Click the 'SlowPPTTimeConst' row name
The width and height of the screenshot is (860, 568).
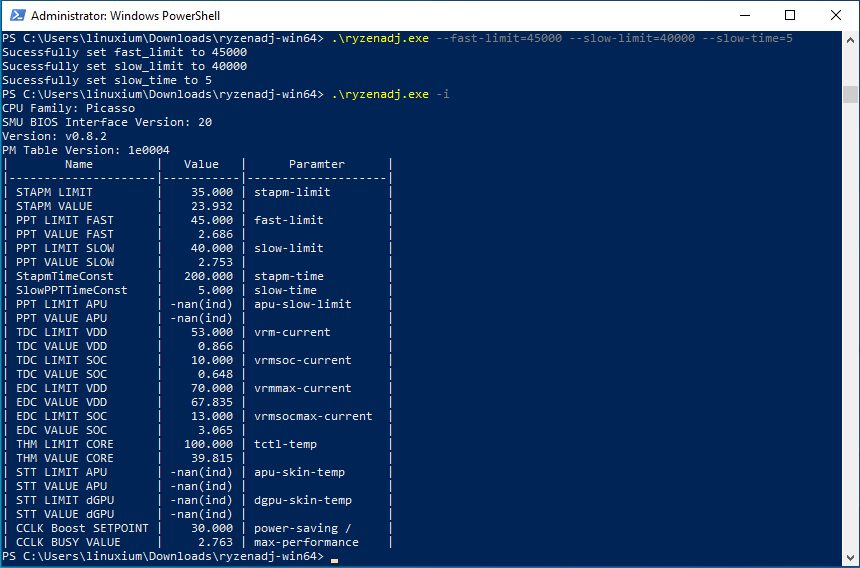point(72,290)
